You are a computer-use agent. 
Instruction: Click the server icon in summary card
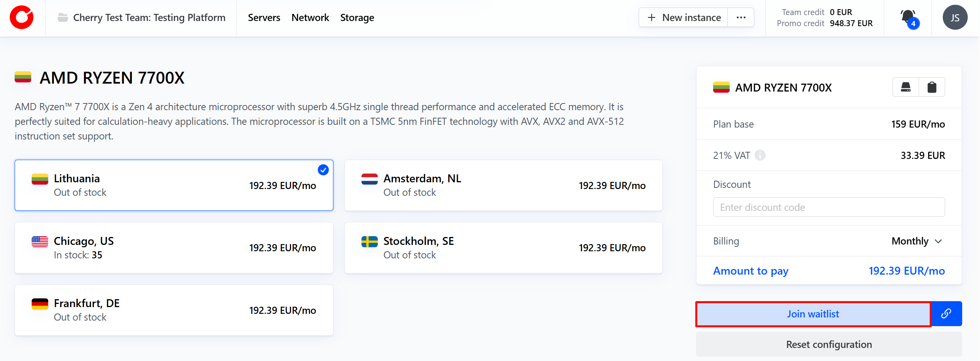pos(906,87)
